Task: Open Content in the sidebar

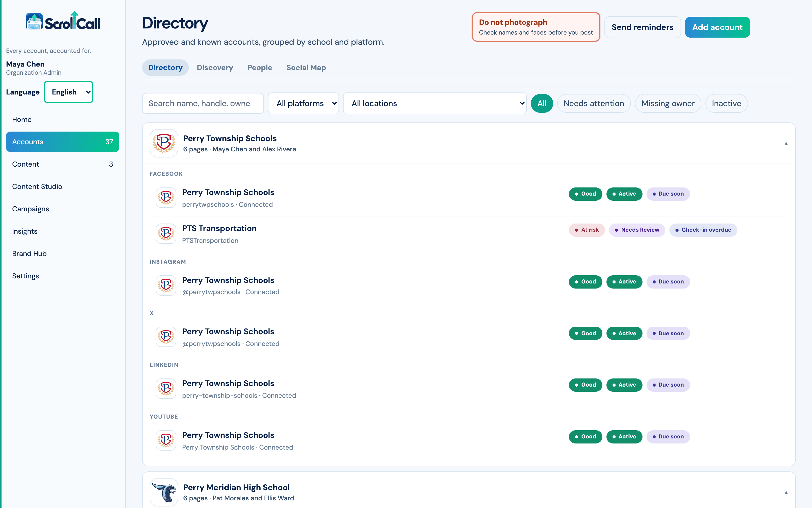Action: pos(62,164)
